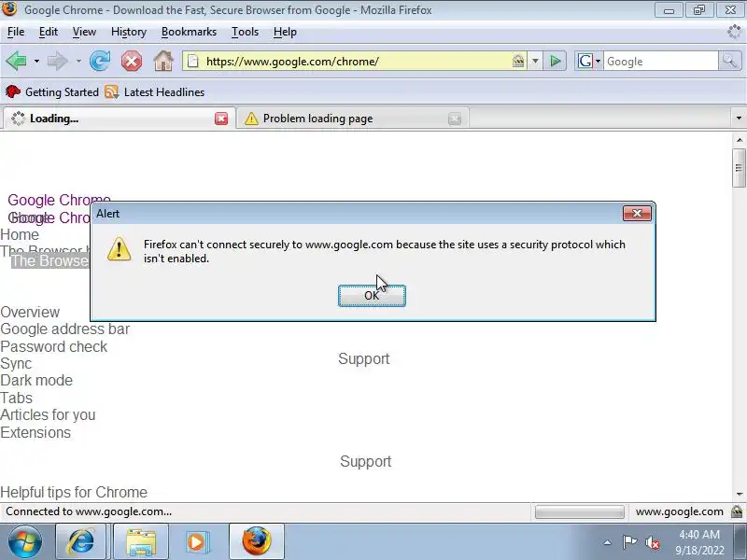
Task: Click the green Go arrow button
Action: (x=555, y=61)
